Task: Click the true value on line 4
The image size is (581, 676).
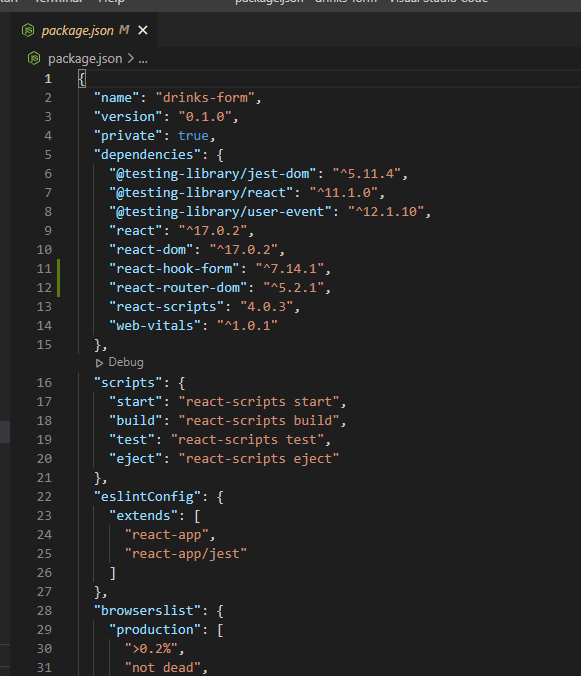Action: coord(194,136)
